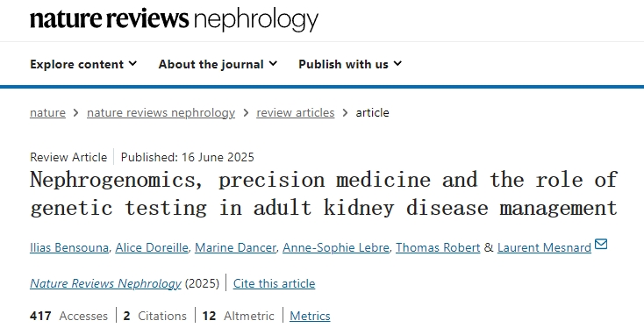The image size is (644, 335).
Task: Click the italic Nature Reviews Nephrology journal link
Action: 105,283
